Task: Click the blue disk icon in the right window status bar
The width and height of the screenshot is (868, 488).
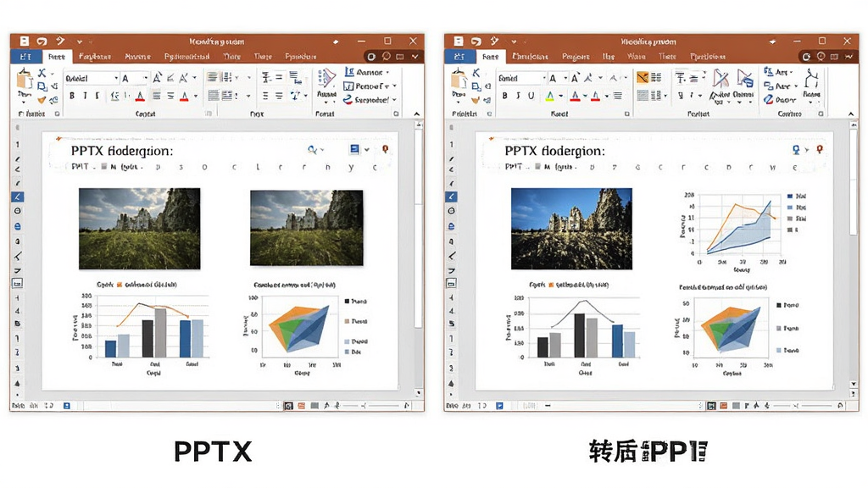Action: click(499, 406)
